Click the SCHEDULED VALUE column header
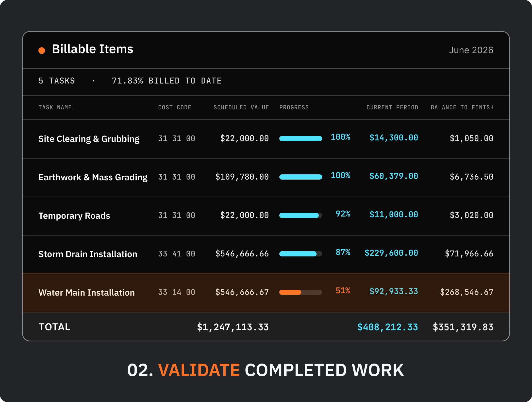532x402 pixels. (x=241, y=107)
